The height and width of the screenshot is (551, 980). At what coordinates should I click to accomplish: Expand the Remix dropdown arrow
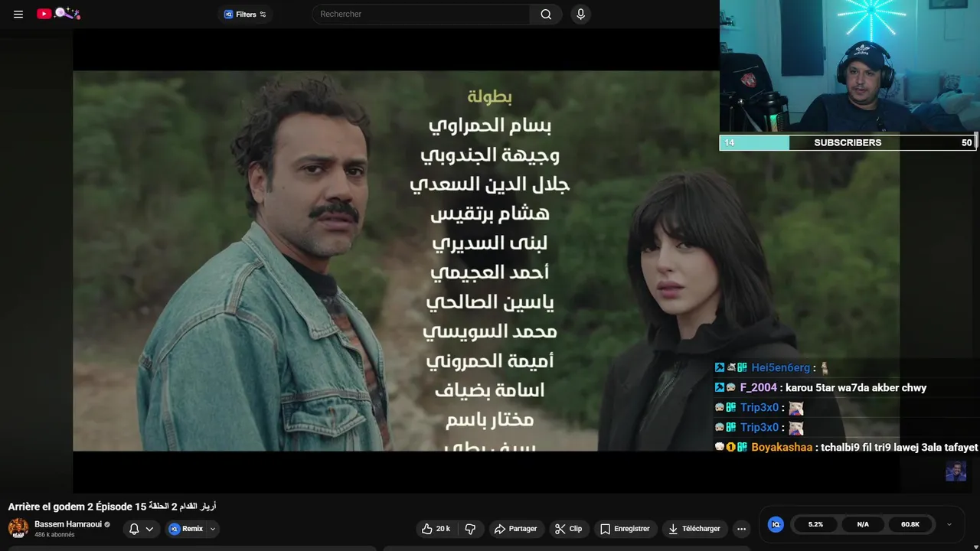[x=213, y=529]
